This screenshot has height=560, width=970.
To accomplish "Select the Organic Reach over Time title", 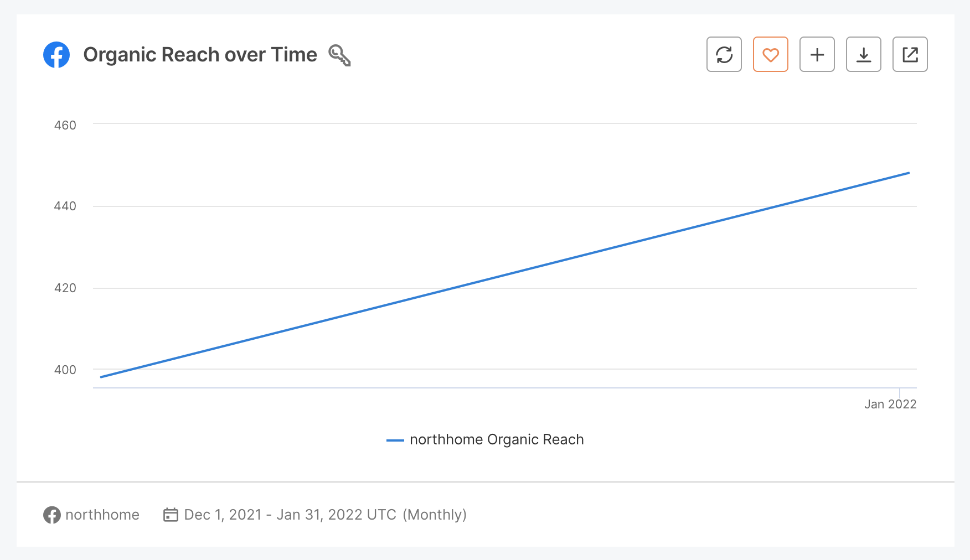I will pyautogui.click(x=199, y=54).
